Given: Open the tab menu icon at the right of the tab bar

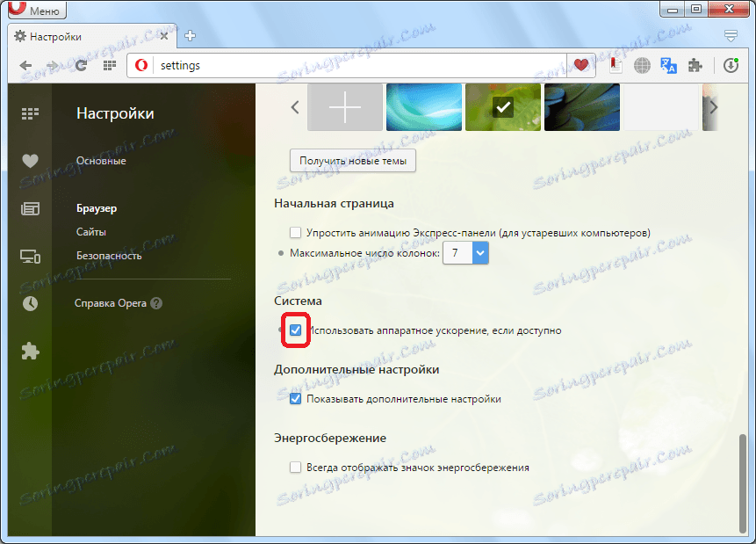Looking at the screenshot, I should tap(731, 36).
